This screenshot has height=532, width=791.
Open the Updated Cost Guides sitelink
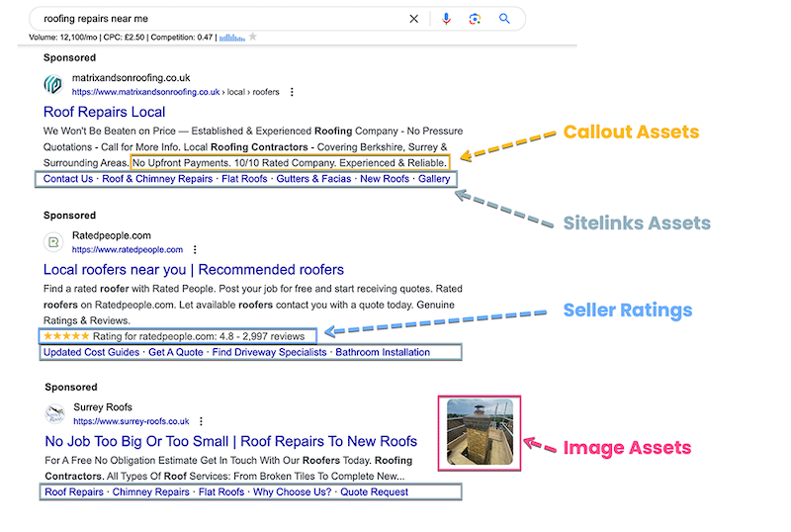[91, 352]
